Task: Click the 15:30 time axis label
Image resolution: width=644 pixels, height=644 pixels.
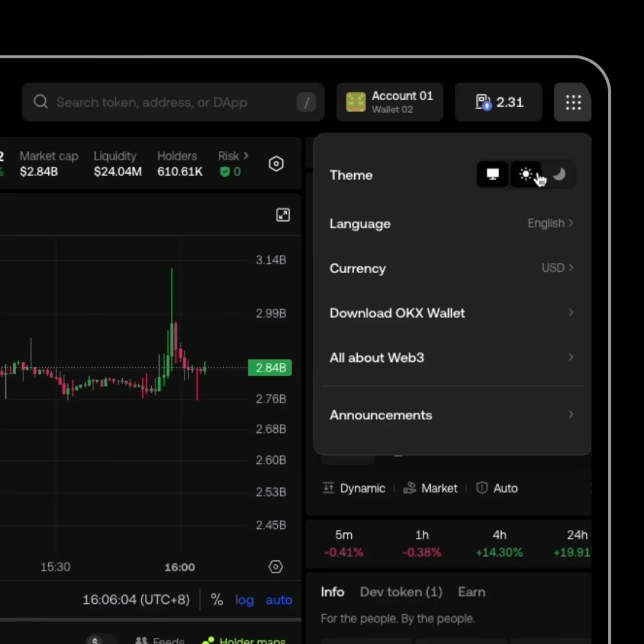Action: tap(55, 567)
